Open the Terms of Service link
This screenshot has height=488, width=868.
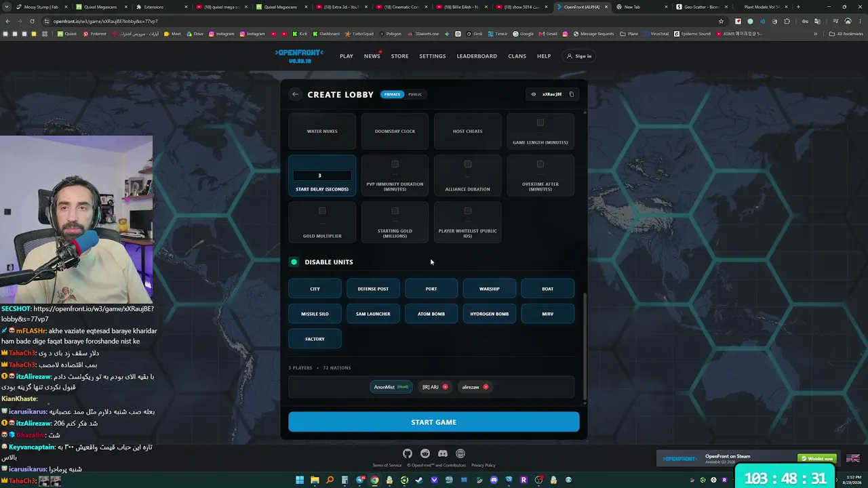pyautogui.click(x=387, y=465)
